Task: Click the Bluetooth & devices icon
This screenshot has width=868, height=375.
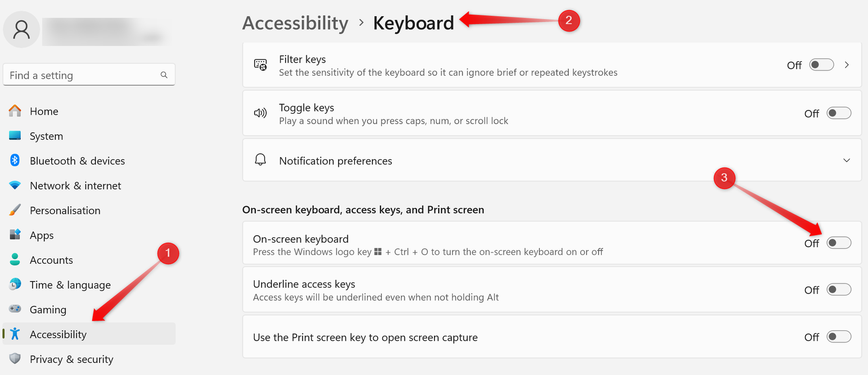Action: (14, 160)
